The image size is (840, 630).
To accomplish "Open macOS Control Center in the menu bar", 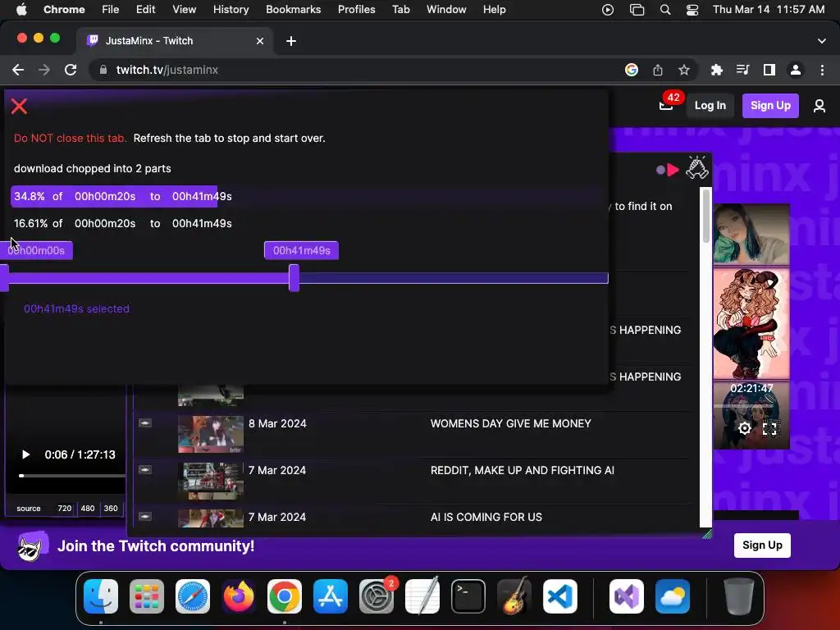I will point(692,10).
